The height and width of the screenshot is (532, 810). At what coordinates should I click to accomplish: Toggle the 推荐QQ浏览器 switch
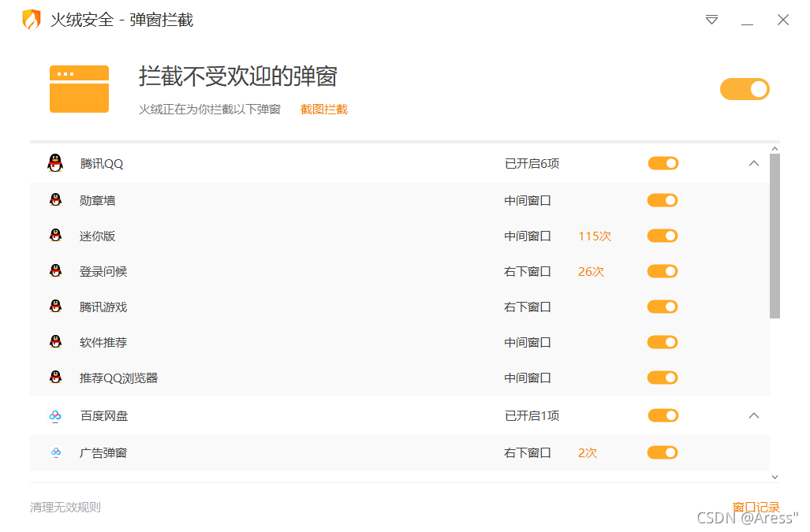click(663, 378)
